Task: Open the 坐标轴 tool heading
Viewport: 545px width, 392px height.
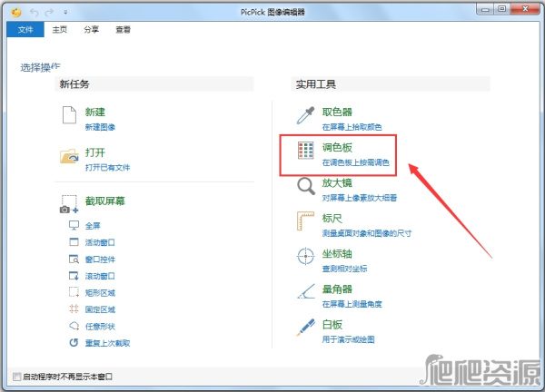Action: pyautogui.click(x=337, y=253)
